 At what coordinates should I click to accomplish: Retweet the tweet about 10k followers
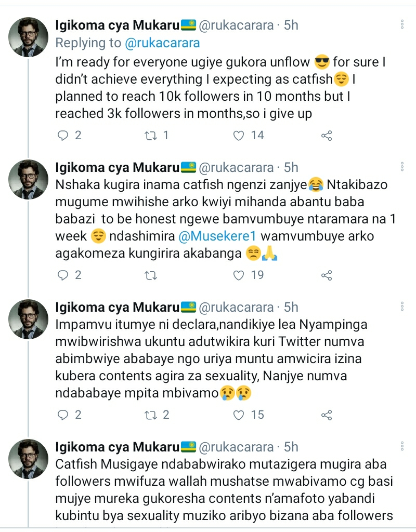(150, 136)
